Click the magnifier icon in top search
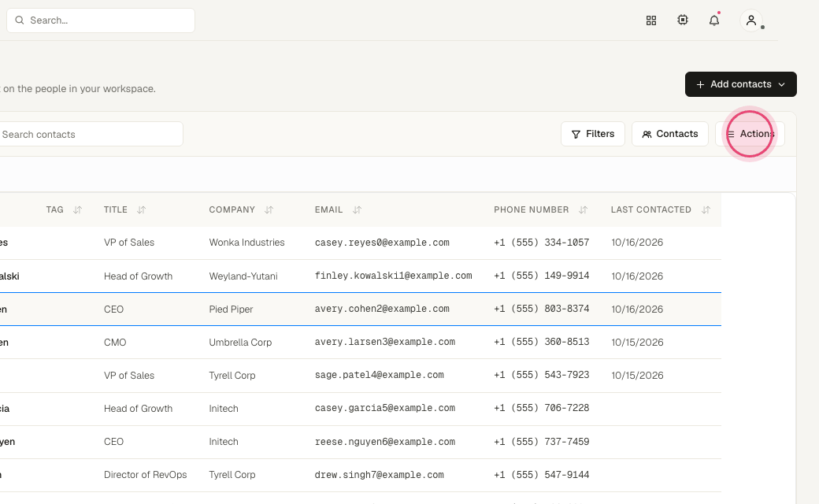This screenshot has height=504, width=819. 20,20
